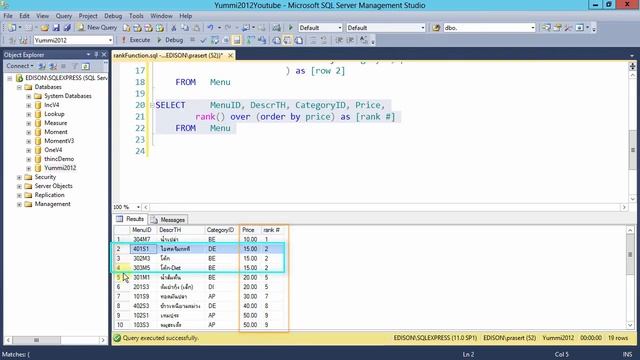Click the Copy icon in toolbar
The image size is (640, 360).
point(185,28)
